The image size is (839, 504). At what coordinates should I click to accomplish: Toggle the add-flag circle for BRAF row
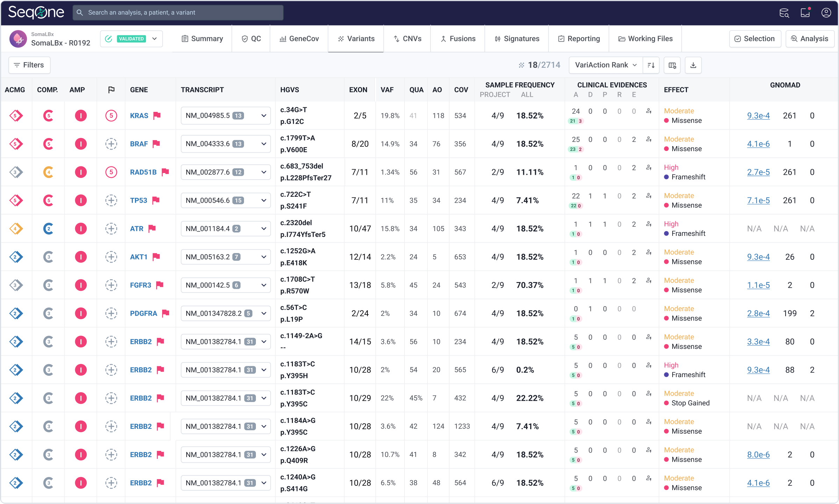(111, 144)
